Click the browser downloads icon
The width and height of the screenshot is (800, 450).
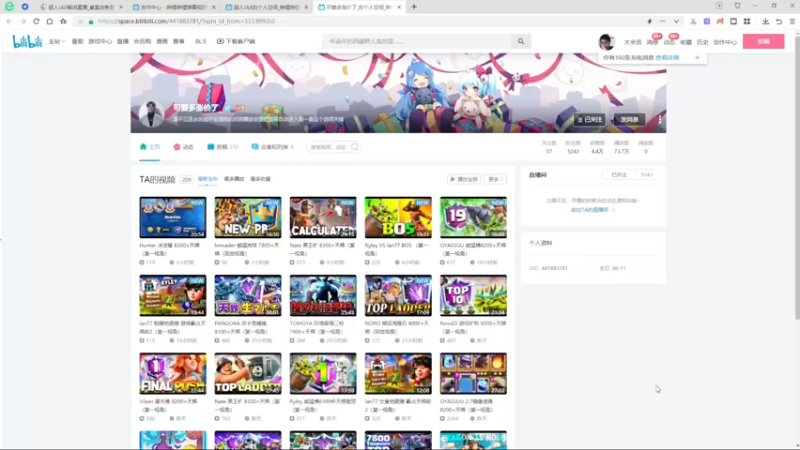[765, 21]
